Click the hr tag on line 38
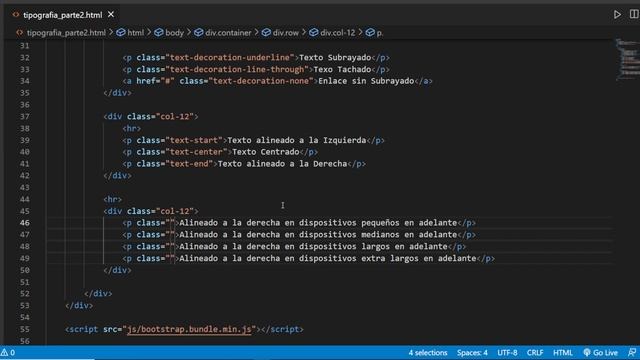Viewport: 640px width, 360px height. point(131,129)
